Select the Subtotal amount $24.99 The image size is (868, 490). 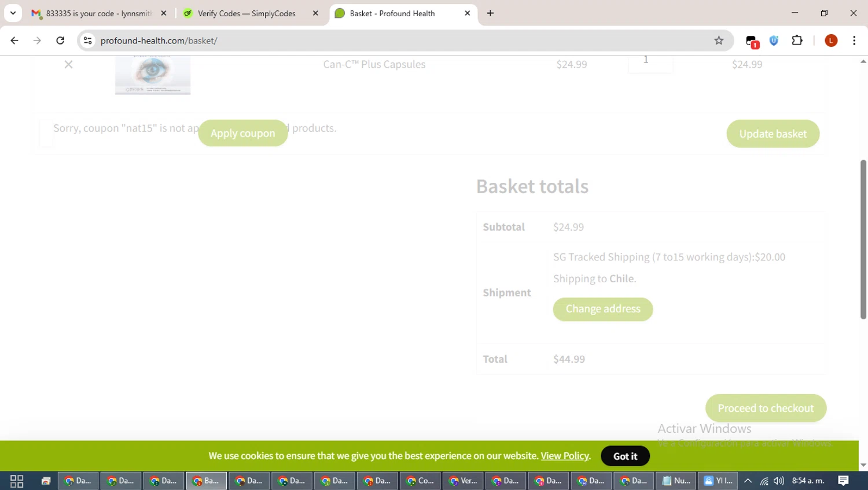click(x=568, y=227)
